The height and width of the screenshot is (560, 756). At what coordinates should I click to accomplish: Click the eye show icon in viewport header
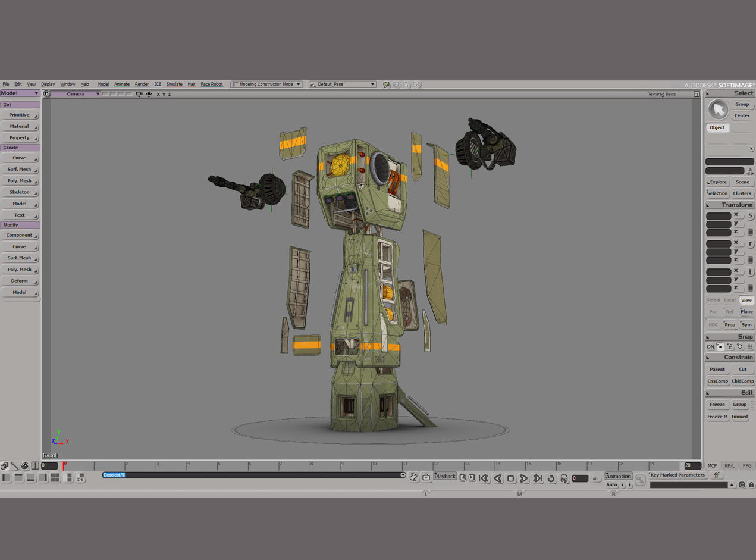click(149, 94)
